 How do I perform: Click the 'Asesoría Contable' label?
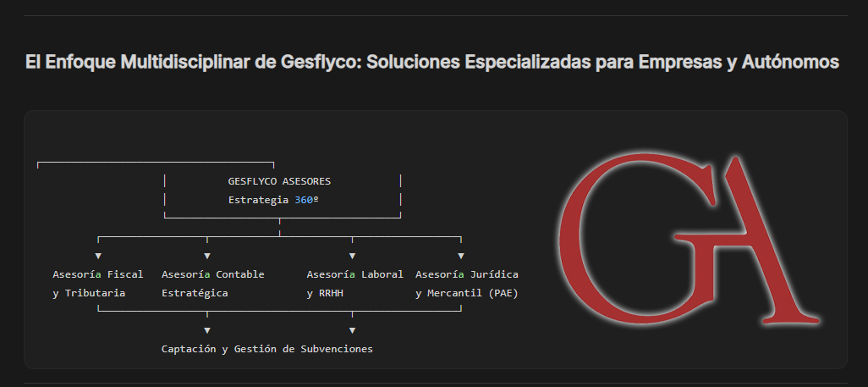(x=212, y=274)
